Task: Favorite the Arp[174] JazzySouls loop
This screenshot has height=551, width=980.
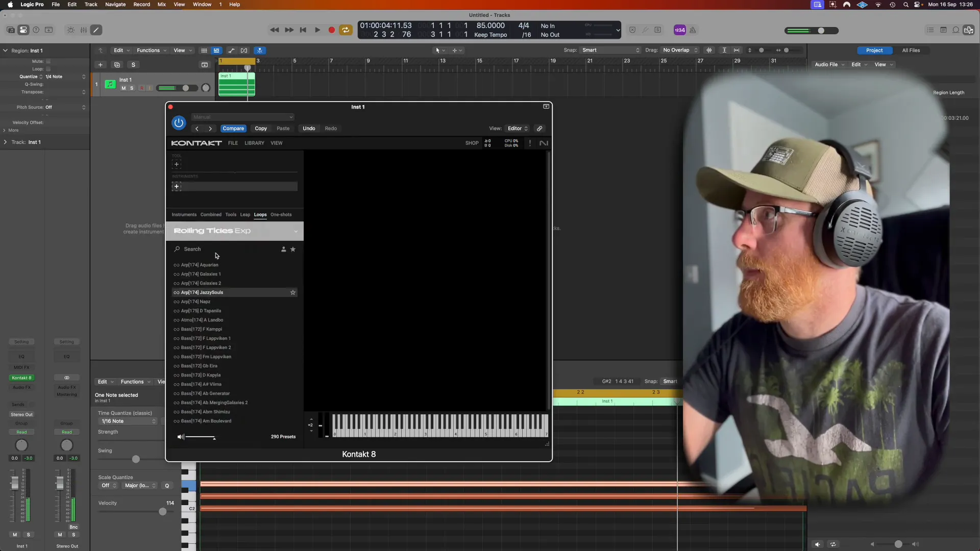Action: [293, 293]
